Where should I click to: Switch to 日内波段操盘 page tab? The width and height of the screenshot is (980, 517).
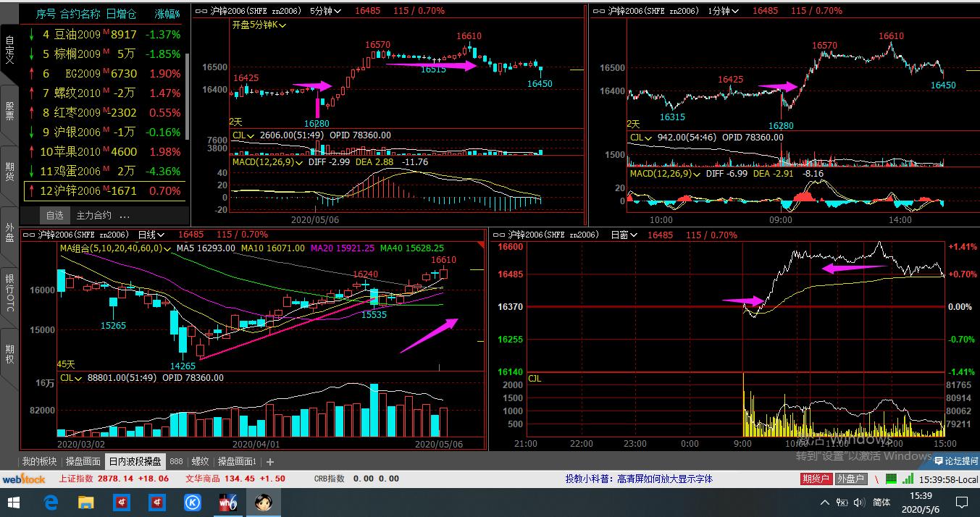[135, 461]
